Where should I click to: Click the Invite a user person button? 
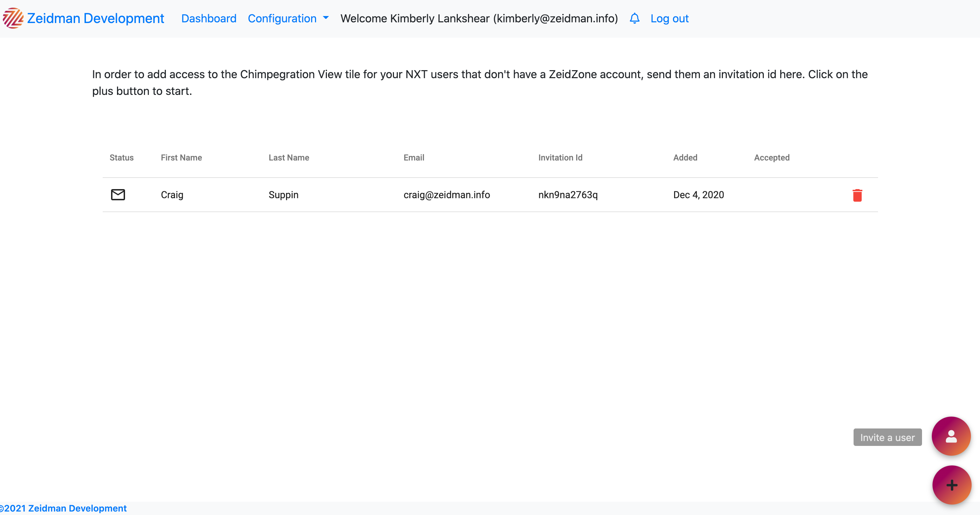click(x=951, y=436)
